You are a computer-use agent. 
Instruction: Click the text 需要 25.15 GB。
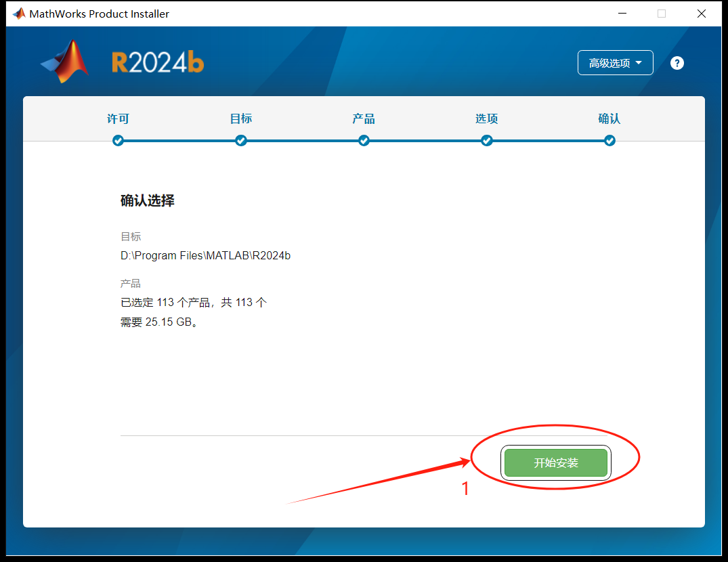click(160, 322)
